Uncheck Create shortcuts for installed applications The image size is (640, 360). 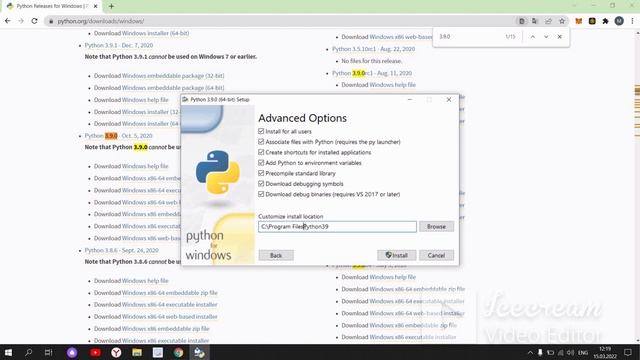click(x=261, y=152)
